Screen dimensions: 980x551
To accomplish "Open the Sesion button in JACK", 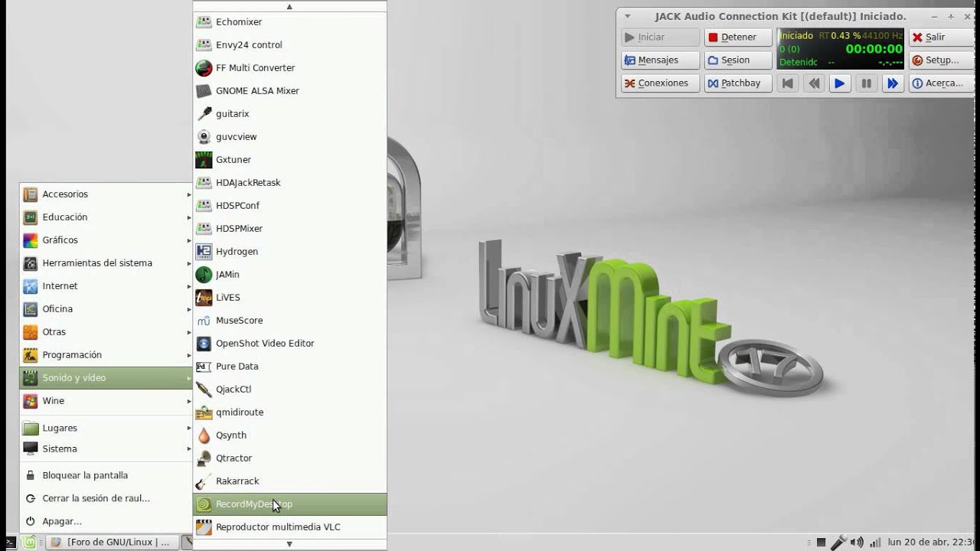I will [738, 60].
